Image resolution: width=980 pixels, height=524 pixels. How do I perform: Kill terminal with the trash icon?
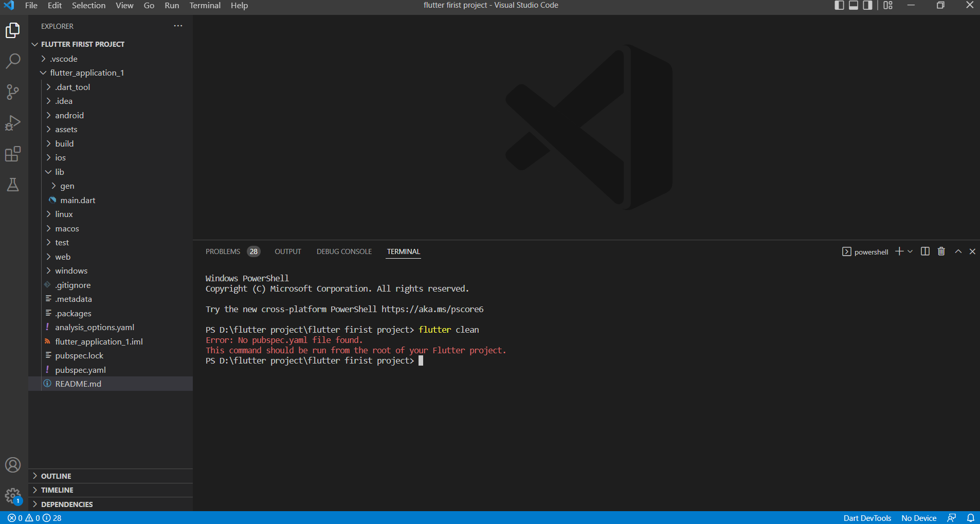(941, 251)
